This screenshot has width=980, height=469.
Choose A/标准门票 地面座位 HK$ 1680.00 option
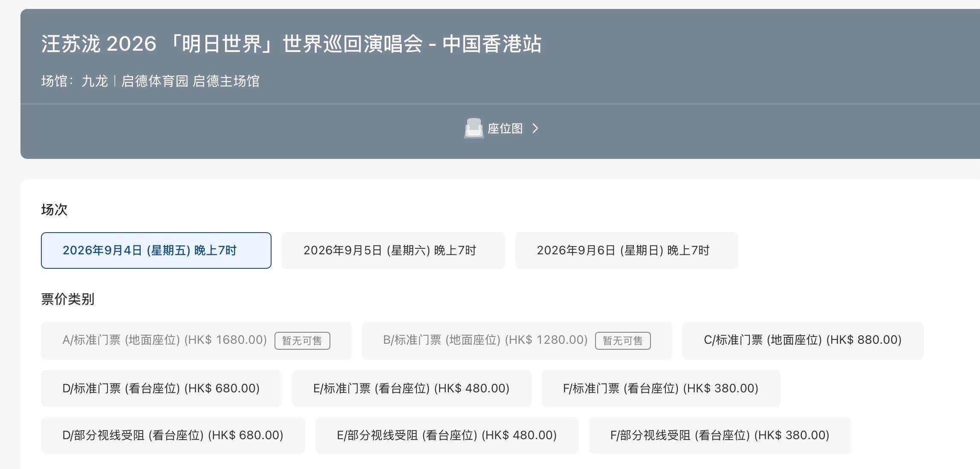(x=196, y=340)
